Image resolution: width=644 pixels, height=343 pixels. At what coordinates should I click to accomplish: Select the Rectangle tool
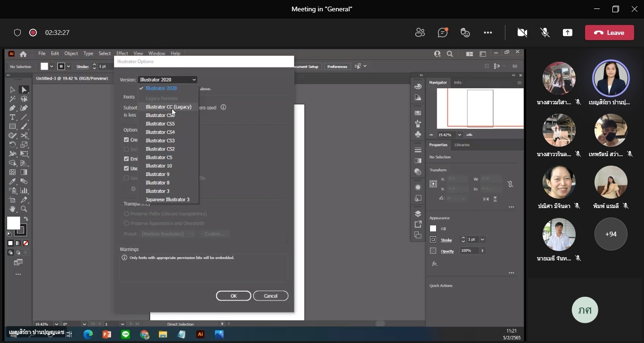coord(13,126)
